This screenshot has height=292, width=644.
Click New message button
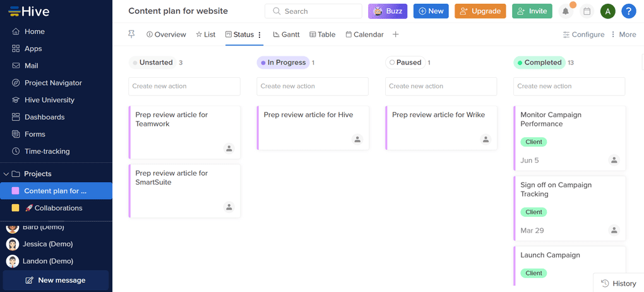[x=56, y=281]
